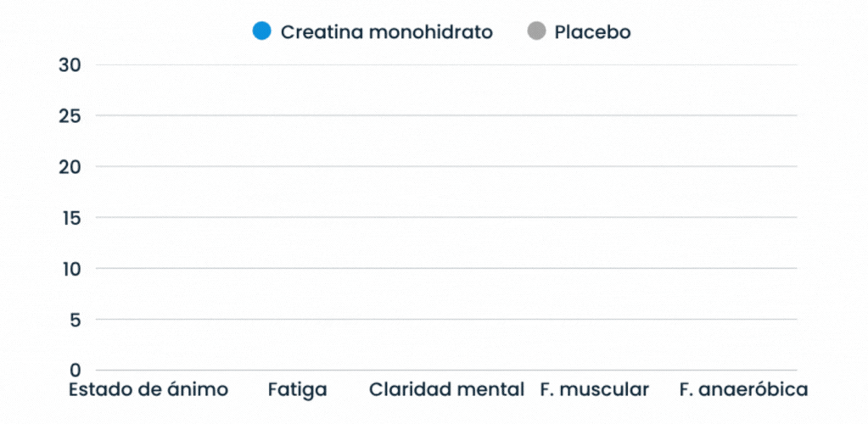Select the F. anaeróbica category label
Image resolution: width=868 pixels, height=424 pixels.
click(x=743, y=390)
